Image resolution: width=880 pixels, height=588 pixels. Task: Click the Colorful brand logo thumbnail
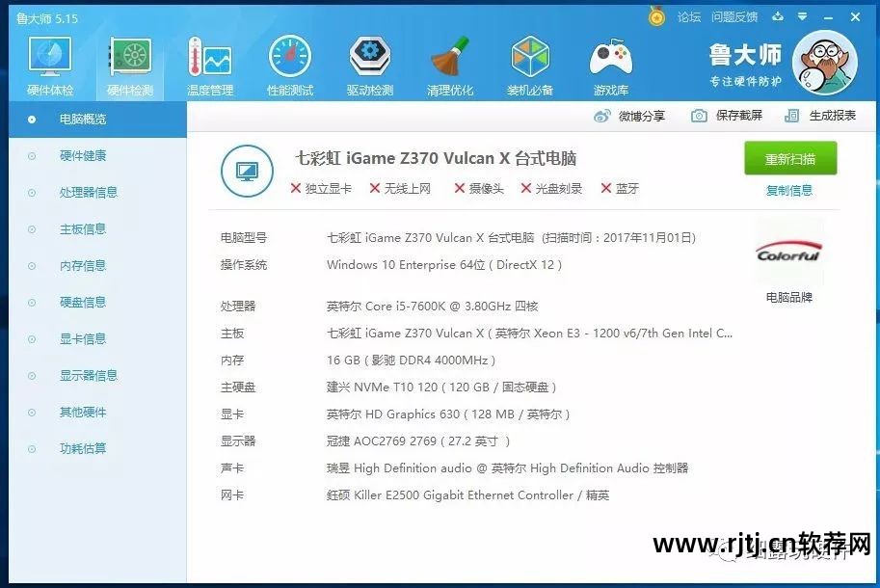tap(788, 254)
